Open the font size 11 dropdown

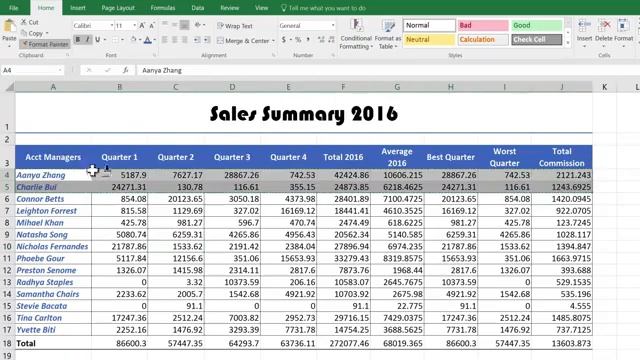134,26
